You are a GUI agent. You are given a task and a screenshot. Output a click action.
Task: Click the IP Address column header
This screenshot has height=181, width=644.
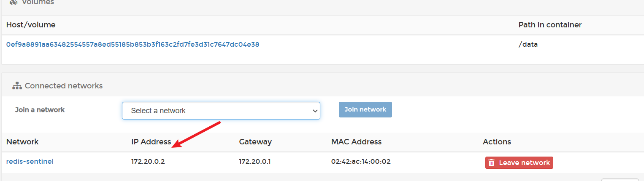point(151,142)
